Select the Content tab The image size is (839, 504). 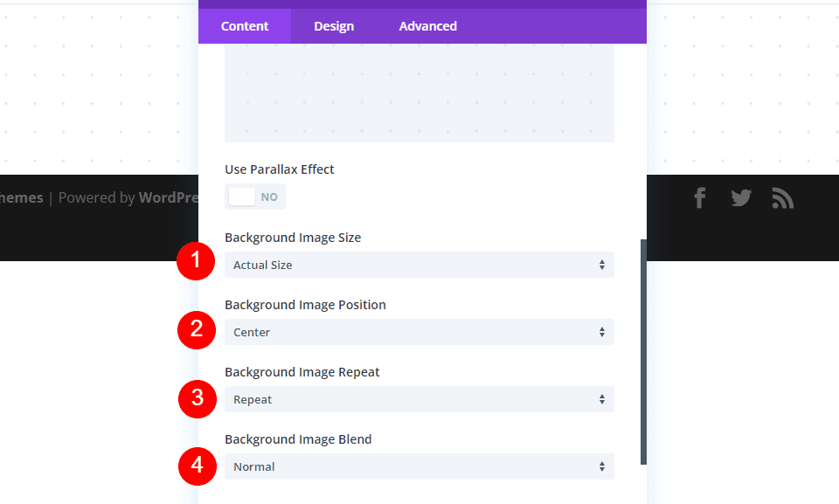pos(245,25)
